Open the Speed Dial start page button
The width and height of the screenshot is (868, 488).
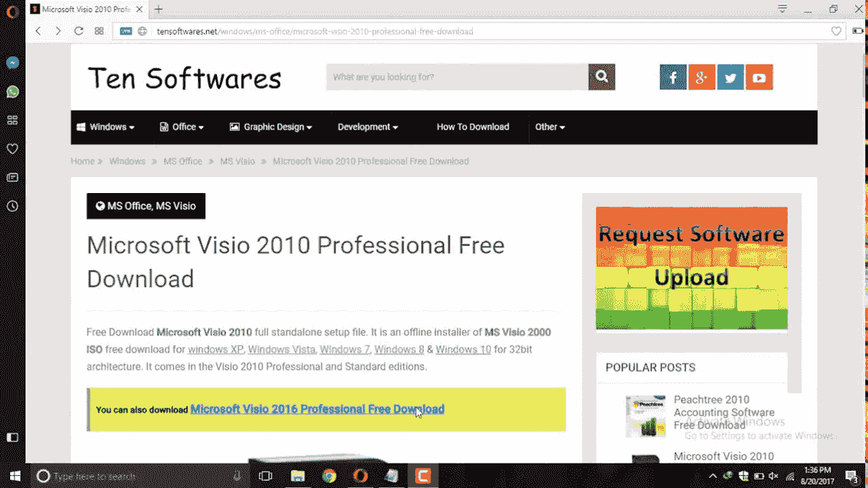click(x=99, y=31)
